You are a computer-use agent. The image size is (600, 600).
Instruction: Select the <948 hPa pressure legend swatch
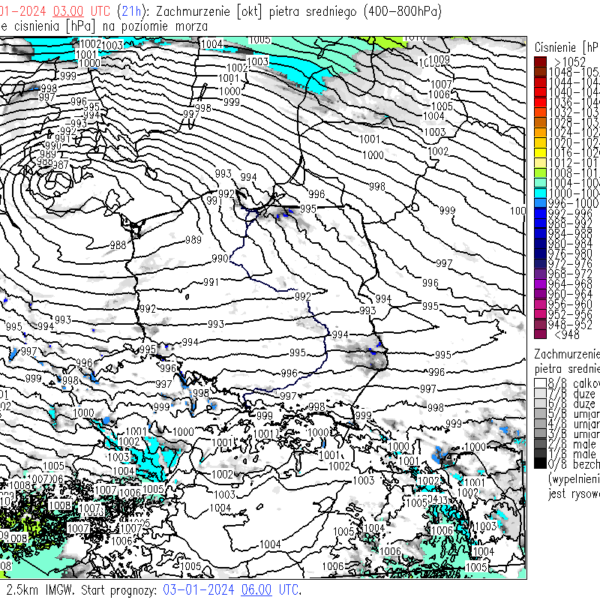click(542, 335)
